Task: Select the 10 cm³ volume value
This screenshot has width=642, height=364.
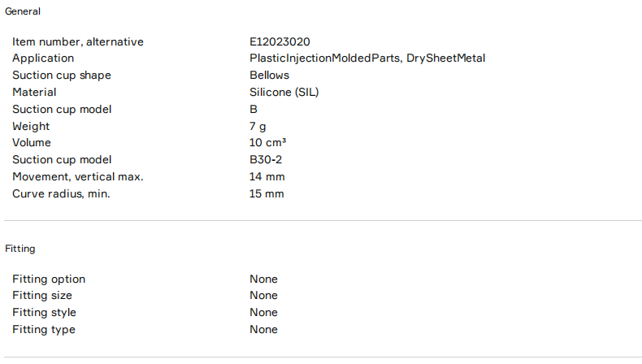Action: click(268, 143)
